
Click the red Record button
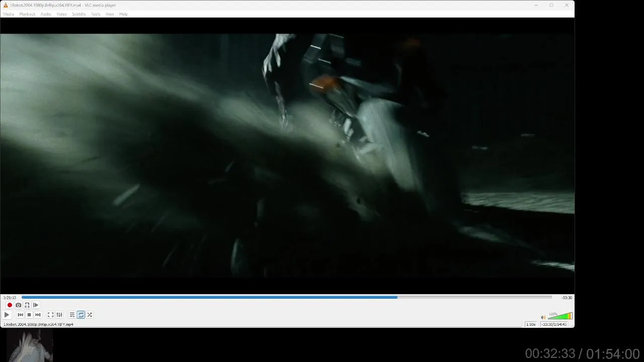[x=10, y=305]
